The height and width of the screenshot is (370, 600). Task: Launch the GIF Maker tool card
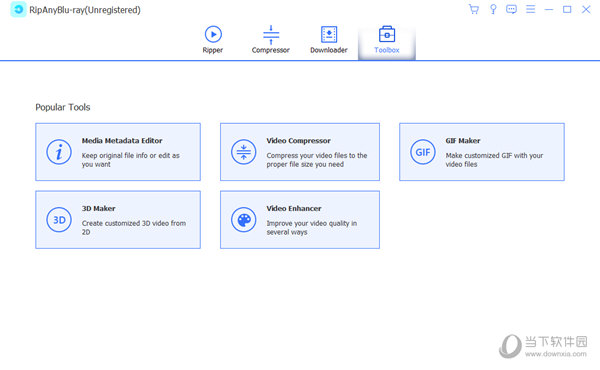[482, 152]
